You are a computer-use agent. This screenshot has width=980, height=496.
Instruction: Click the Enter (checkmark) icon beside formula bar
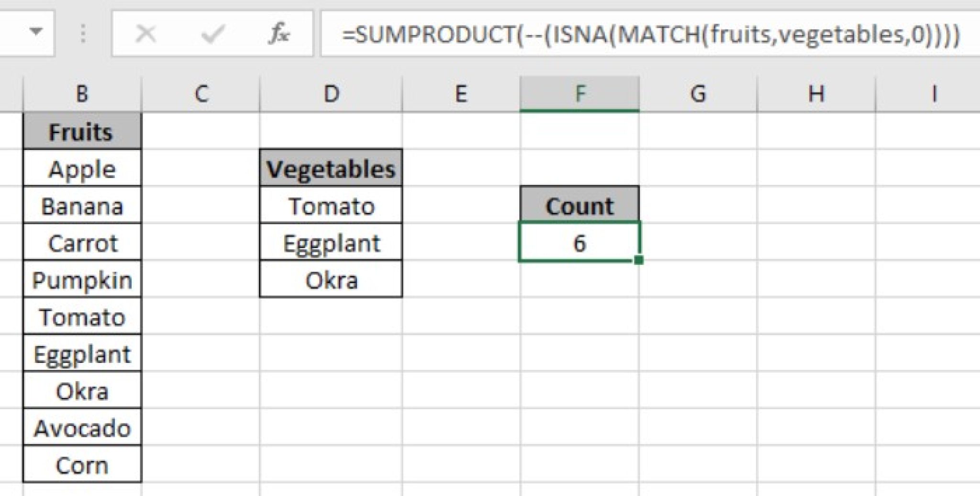pos(211,33)
